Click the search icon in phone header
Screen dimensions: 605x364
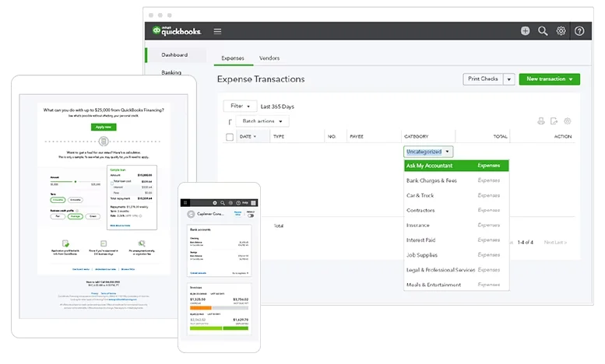click(x=223, y=203)
